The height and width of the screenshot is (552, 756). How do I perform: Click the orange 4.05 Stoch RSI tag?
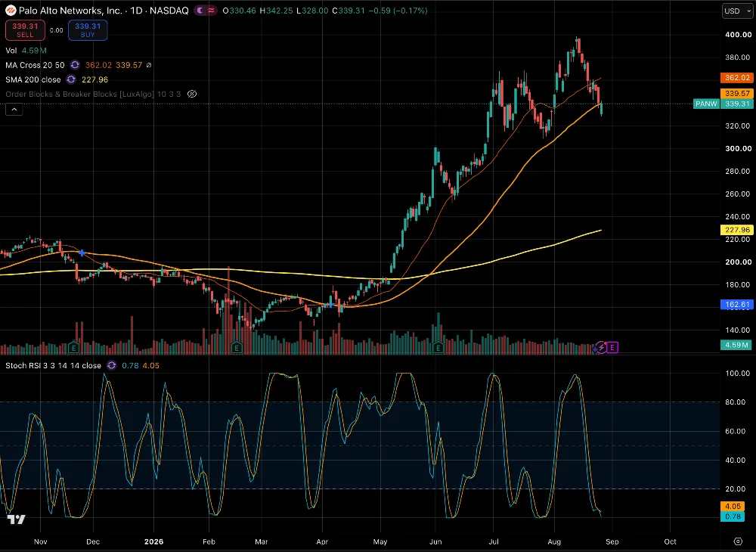pos(733,506)
